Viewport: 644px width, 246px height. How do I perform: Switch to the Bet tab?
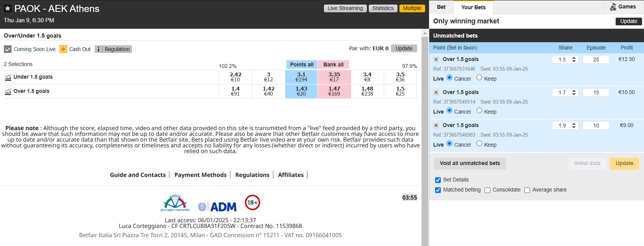441,7
